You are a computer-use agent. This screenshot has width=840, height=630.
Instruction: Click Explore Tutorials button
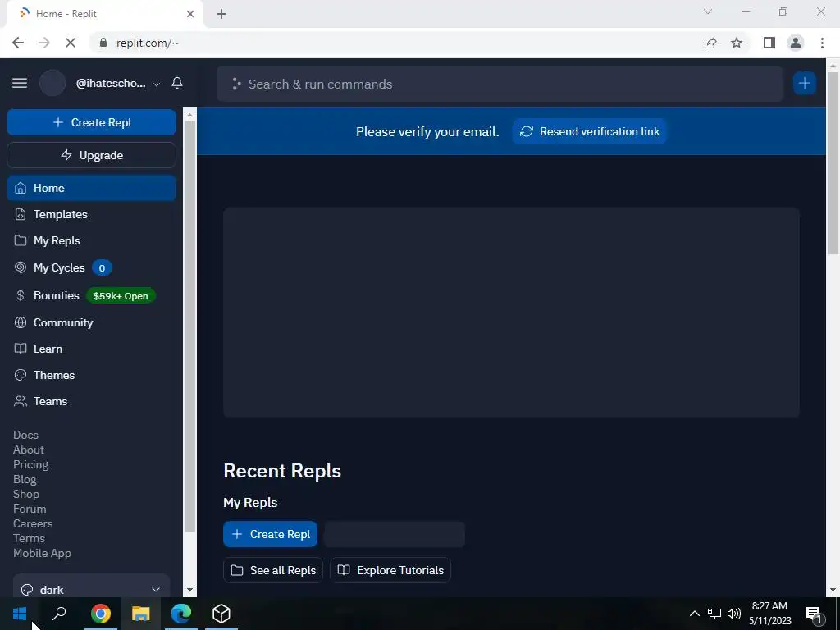coord(390,570)
